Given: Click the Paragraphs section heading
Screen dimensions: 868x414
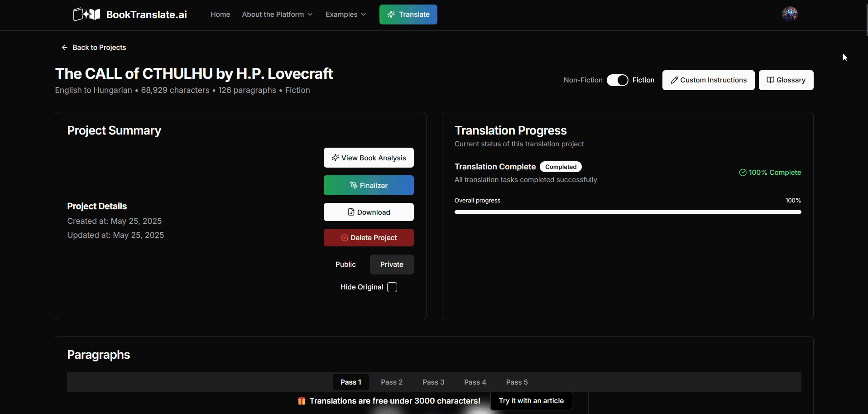Looking at the screenshot, I should point(99,355).
